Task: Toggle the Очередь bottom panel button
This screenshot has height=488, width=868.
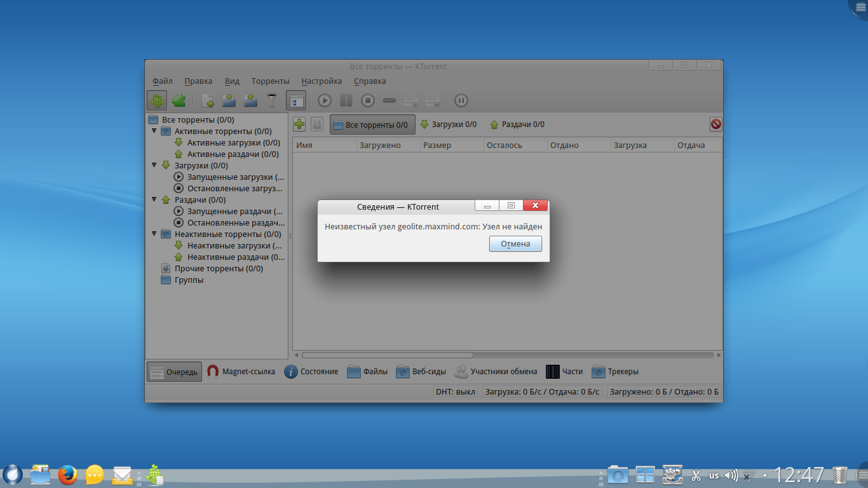Action: pyautogui.click(x=174, y=372)
